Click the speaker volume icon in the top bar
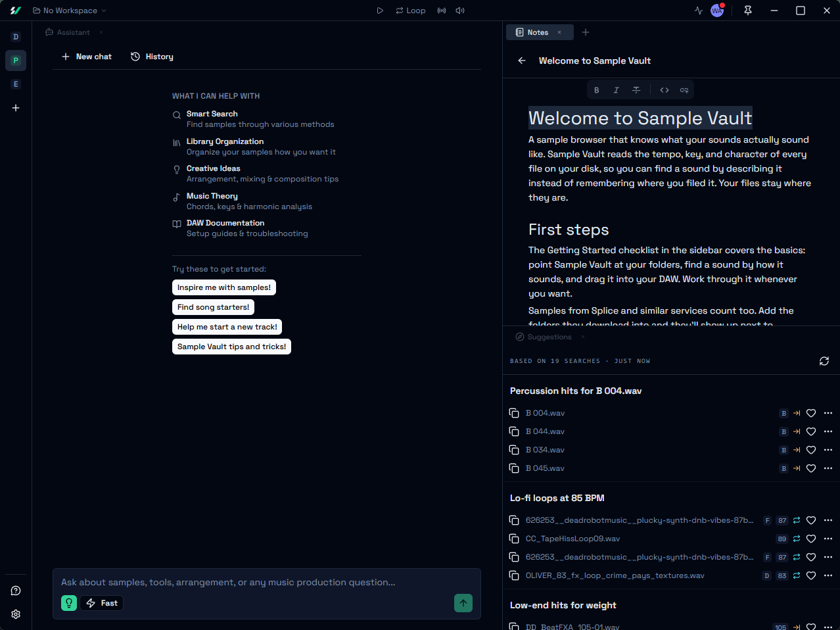This screenshot has height=630, width=840. [460, 11]
